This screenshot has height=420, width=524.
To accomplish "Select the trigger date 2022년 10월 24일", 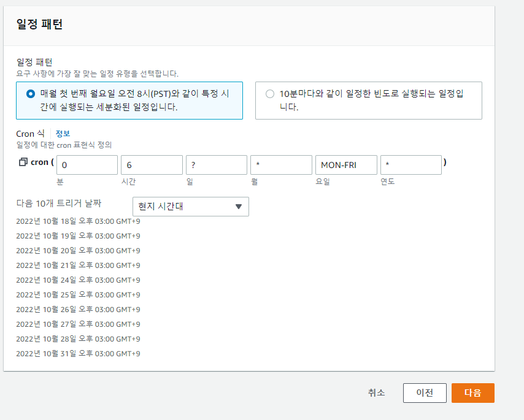I will pyautogui.click(x=78, y=280).
